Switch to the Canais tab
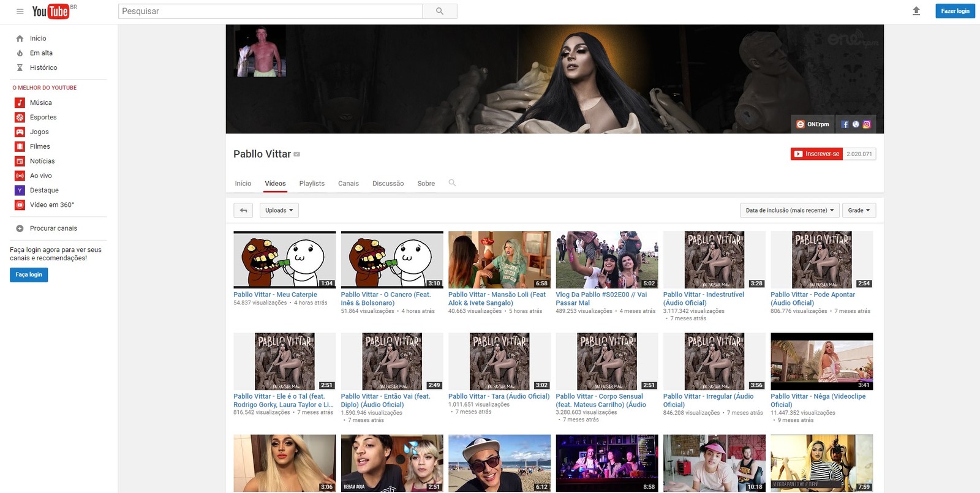Image resolution: width=980 pixels, height=493 pixels. pyautogui.click(x=349, y=184)
